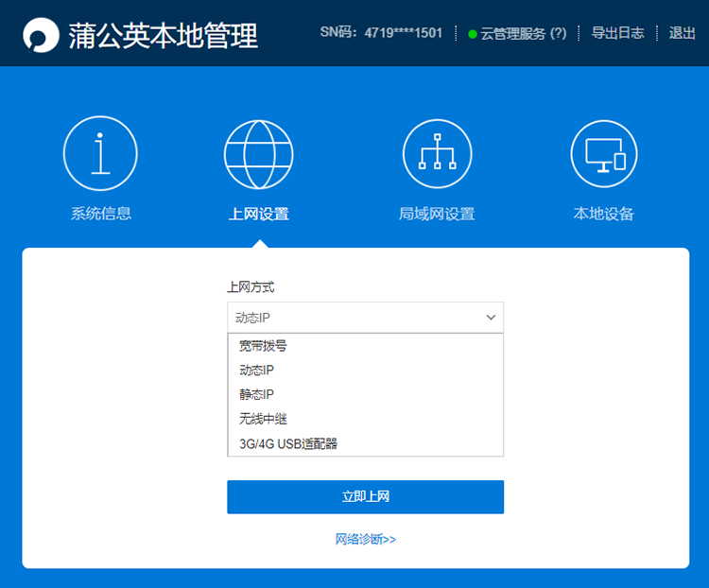Choose 3G/4G USB适配器 option
The image size is (709, 588).
pos(365,443)
